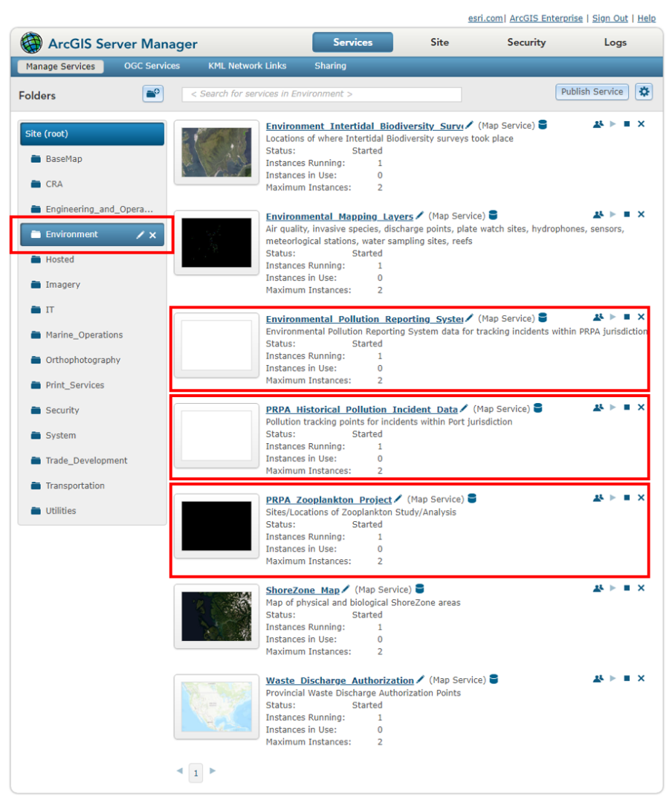Click the database icon for PRPA_Zooplankton_Project
The image size is (672, 803).
tap(472, 498)
